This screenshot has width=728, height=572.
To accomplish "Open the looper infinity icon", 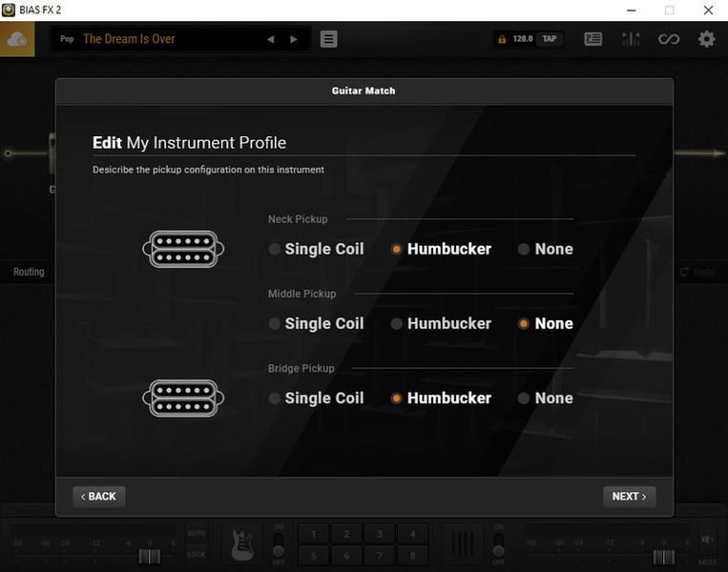I will (x=669, y=39).
